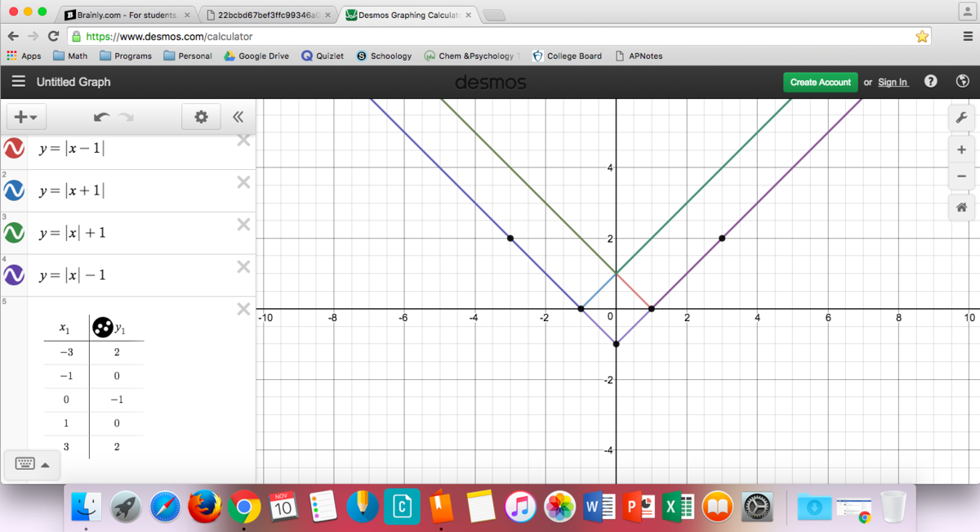Screen dimensions: 980x532
Task: Click the plotted point at (0,-1)
Action: point(616,344)
